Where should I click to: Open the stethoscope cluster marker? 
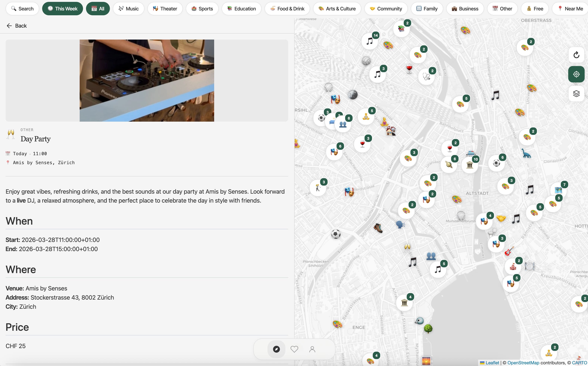point(426,76)
